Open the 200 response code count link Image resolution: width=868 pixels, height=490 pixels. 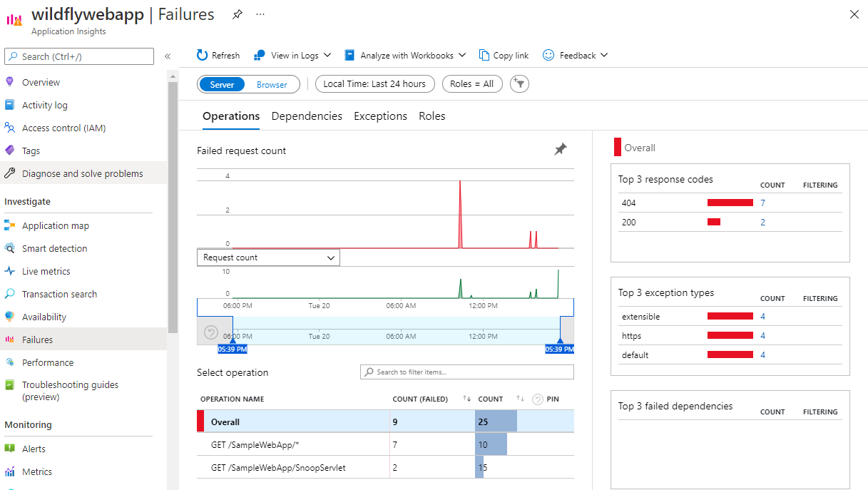click(x=762, y=223)
